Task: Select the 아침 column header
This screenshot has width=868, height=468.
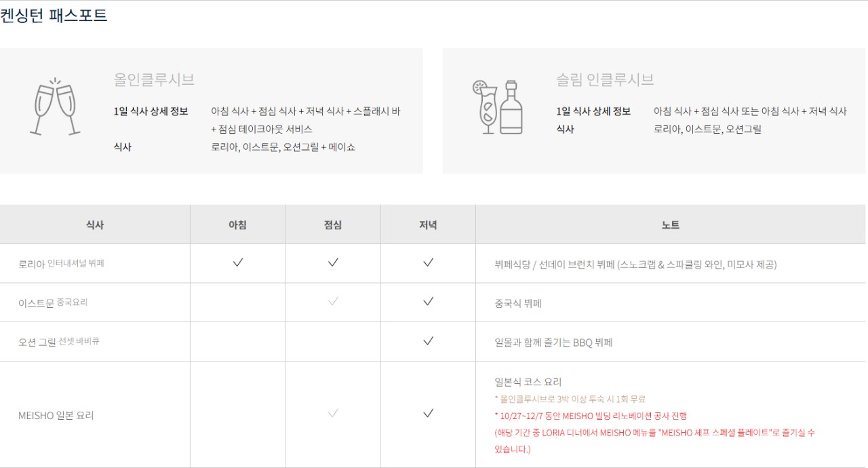Action: [237, 225]
